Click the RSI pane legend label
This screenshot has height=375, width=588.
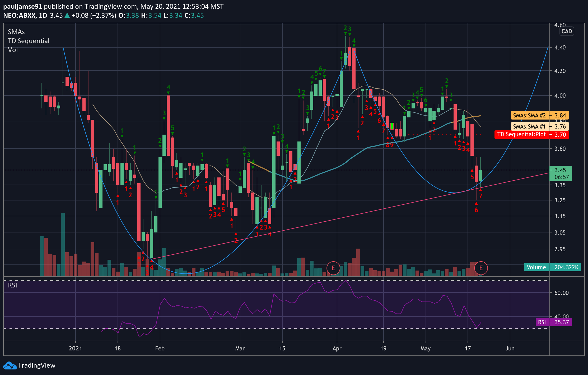pos(12,285)
